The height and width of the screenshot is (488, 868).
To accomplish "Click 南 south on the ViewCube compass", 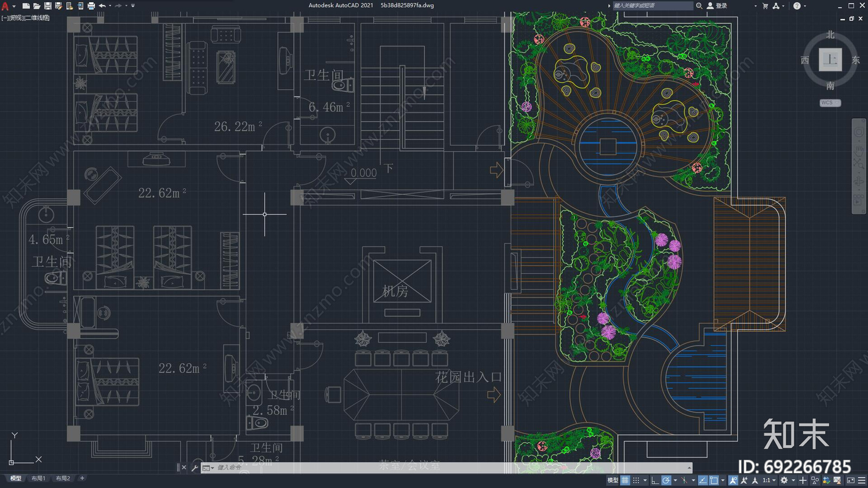I will (x=830, y=86).
